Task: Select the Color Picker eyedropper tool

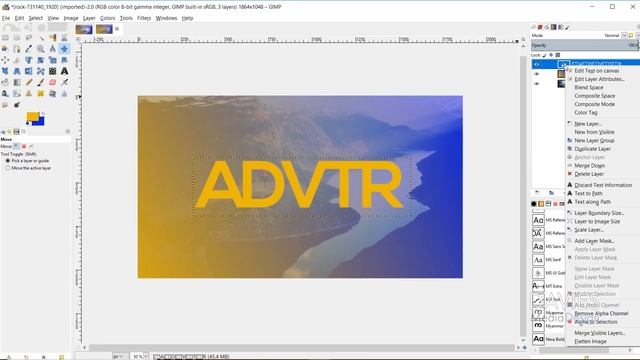Action: [x=29, y=49]
